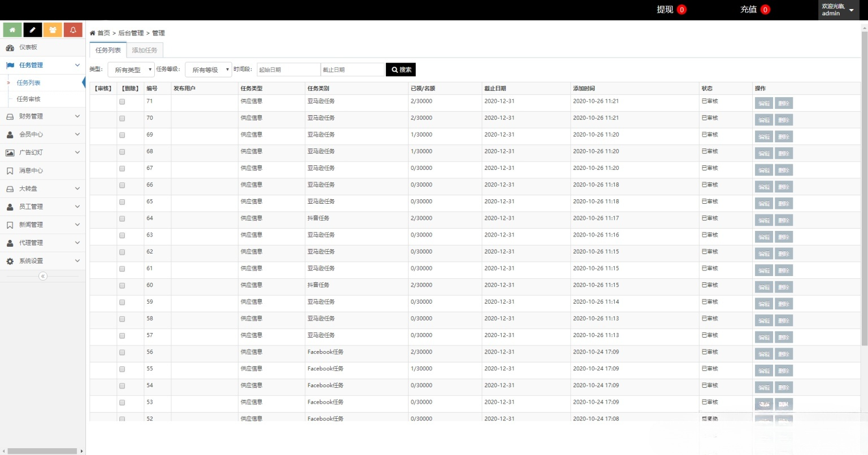Click the gear icon beside 系统设置
The width and height of the screenshot is (868, 455).
tap(10, 261)
